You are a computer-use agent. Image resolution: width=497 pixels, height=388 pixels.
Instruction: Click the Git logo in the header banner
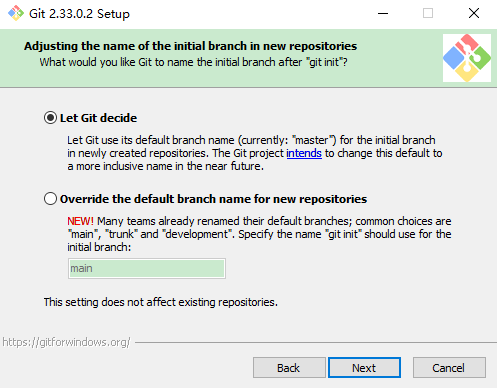tap(467, 58)
